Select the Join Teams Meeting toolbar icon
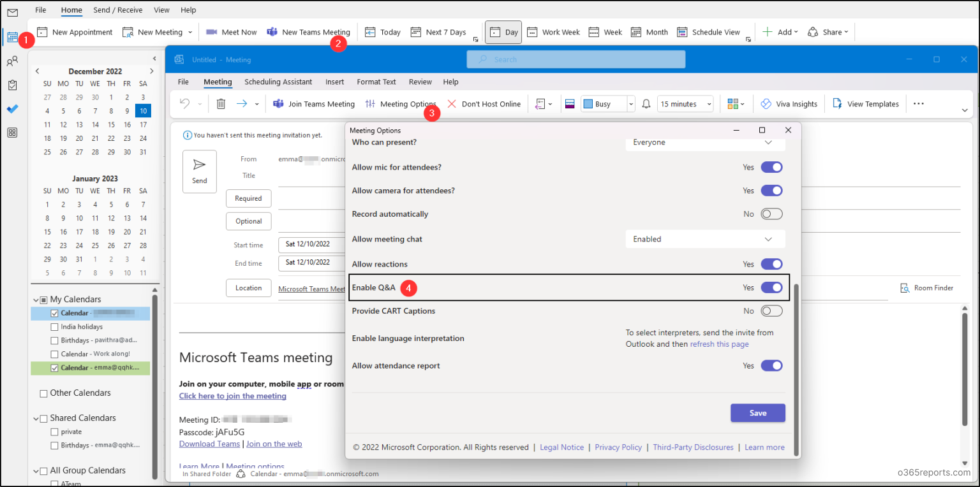This screenshot has width=980, height=487. click(313, 103)
